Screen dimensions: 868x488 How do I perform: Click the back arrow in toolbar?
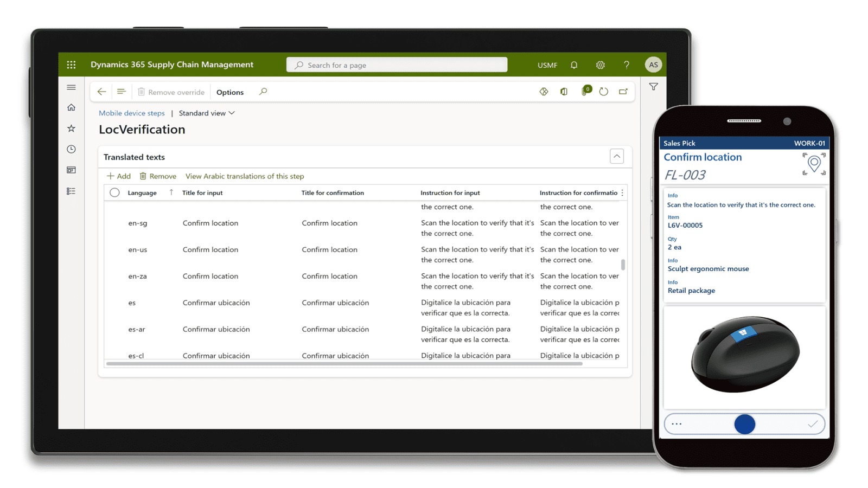(x=101, y=92)
